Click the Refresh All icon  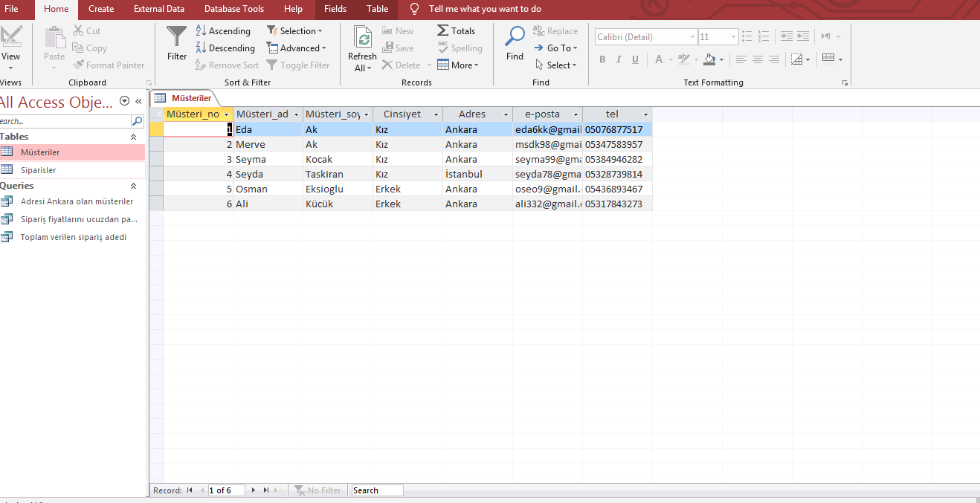pyautogui.click(x=362, y=39)
